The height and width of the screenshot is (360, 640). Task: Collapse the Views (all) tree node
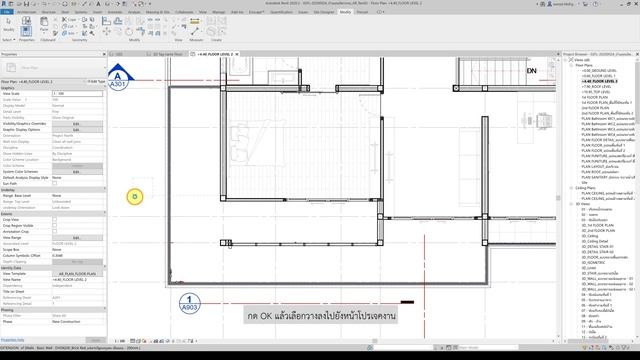pyautogui.click(x=566, y=60)
